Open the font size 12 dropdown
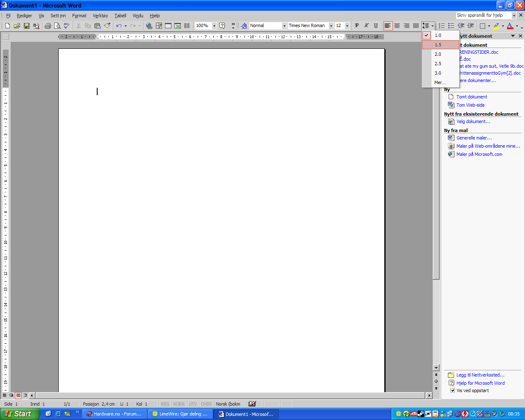This screenshot has width=525, height=420. pos(347,26)
